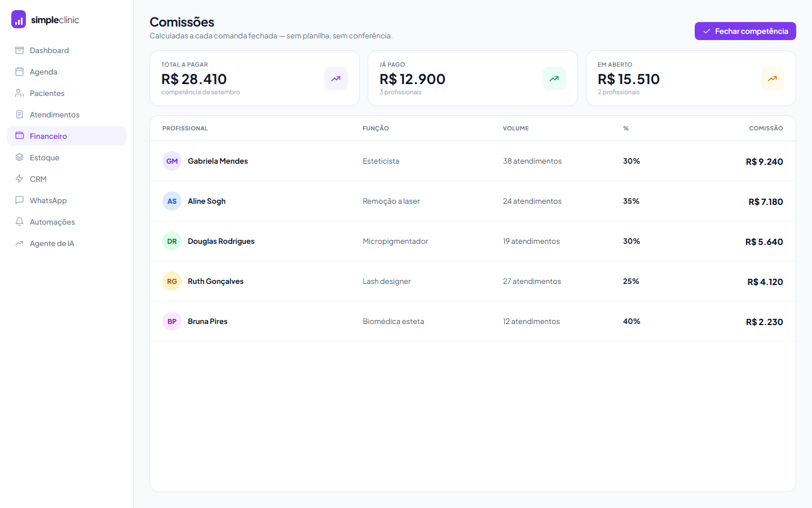
Task: Click the Financeiro card icon
Action: (19, 136)
